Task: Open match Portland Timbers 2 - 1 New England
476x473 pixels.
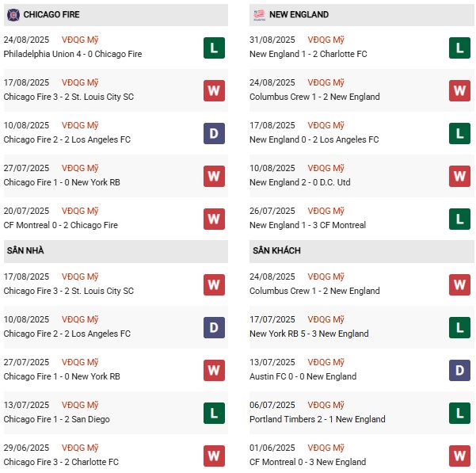Action: tap(317, 419)
